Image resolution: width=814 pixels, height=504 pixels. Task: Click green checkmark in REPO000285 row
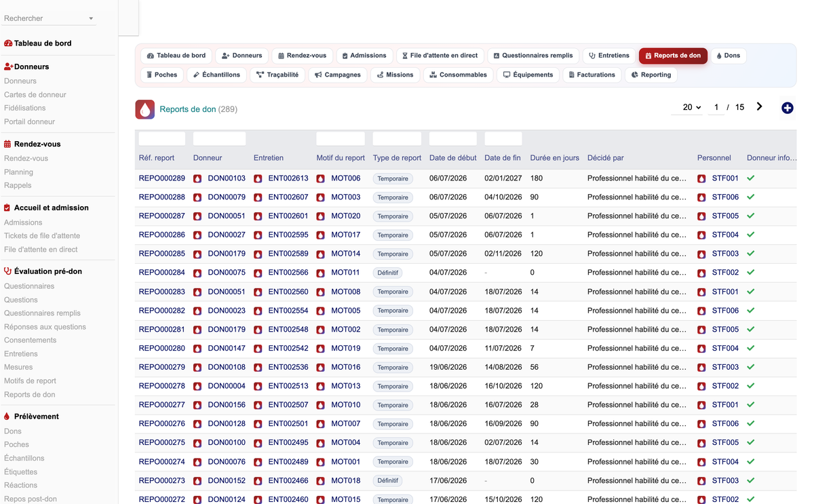[751, 254]
